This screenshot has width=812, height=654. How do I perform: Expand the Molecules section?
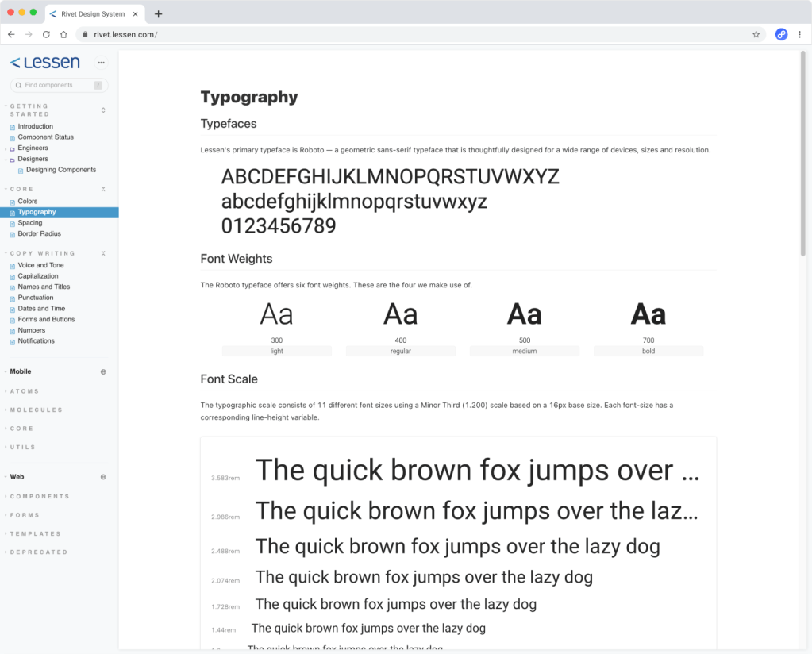[36, 410]
